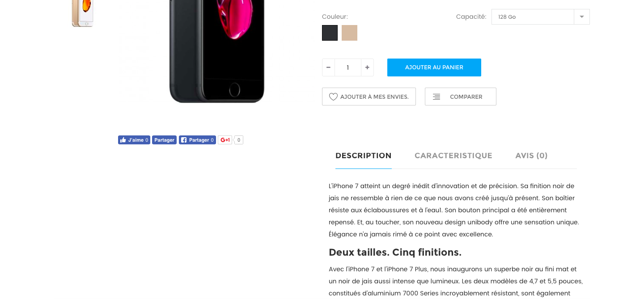Click the compare lines icon
The width and height of the screenshot is (644, 299).
436,97
